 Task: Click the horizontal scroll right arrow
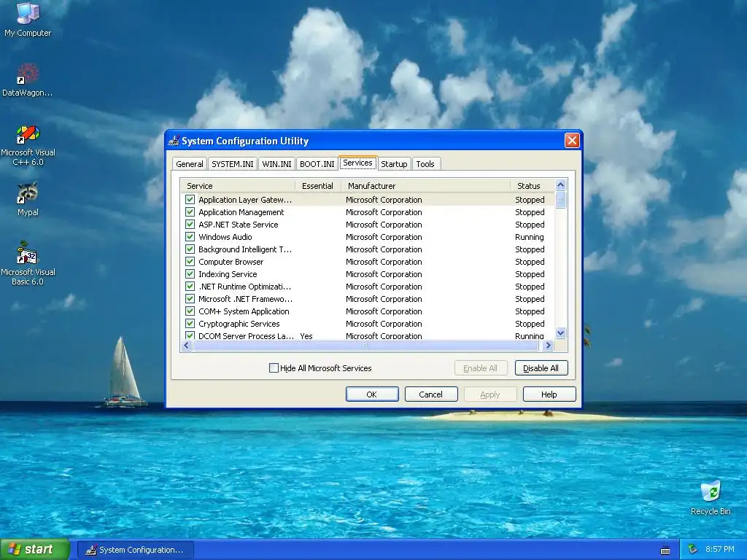pos(549,345)
